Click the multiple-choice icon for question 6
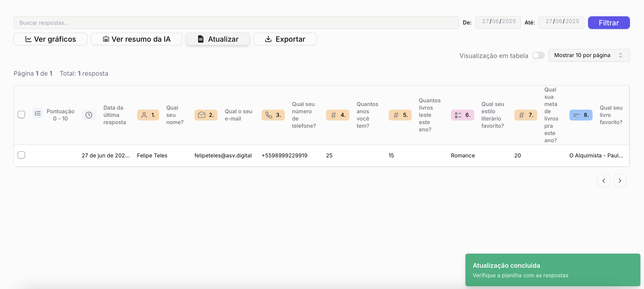The width and height of the screenshot is (644, 289). click(458, 115)
